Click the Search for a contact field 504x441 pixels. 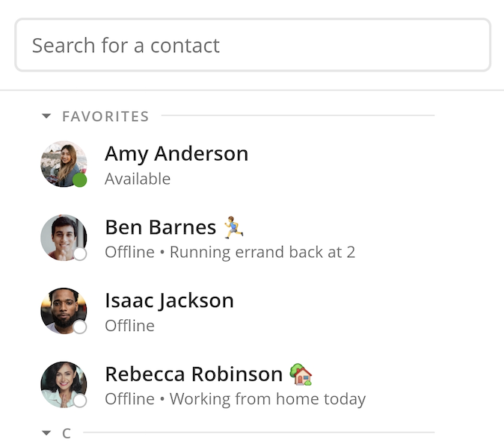pos(253,45)
